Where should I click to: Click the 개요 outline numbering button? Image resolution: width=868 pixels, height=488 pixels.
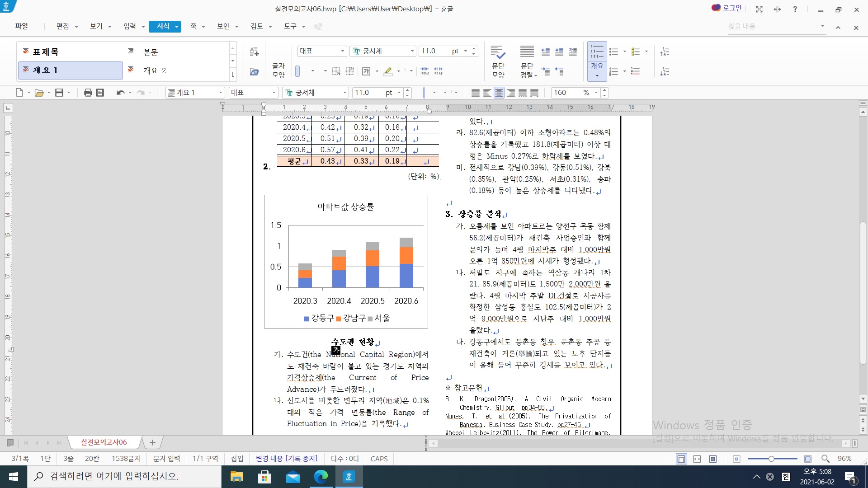point(597,61)
